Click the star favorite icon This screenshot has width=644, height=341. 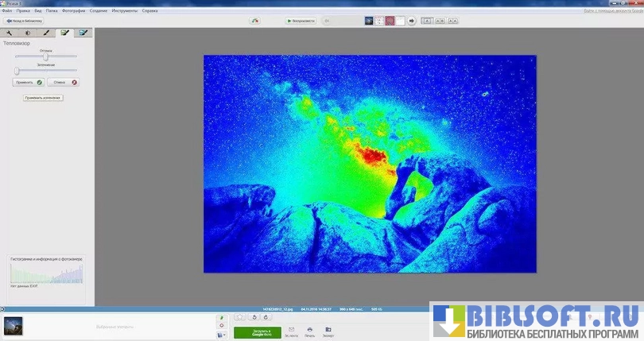[240, 316]
